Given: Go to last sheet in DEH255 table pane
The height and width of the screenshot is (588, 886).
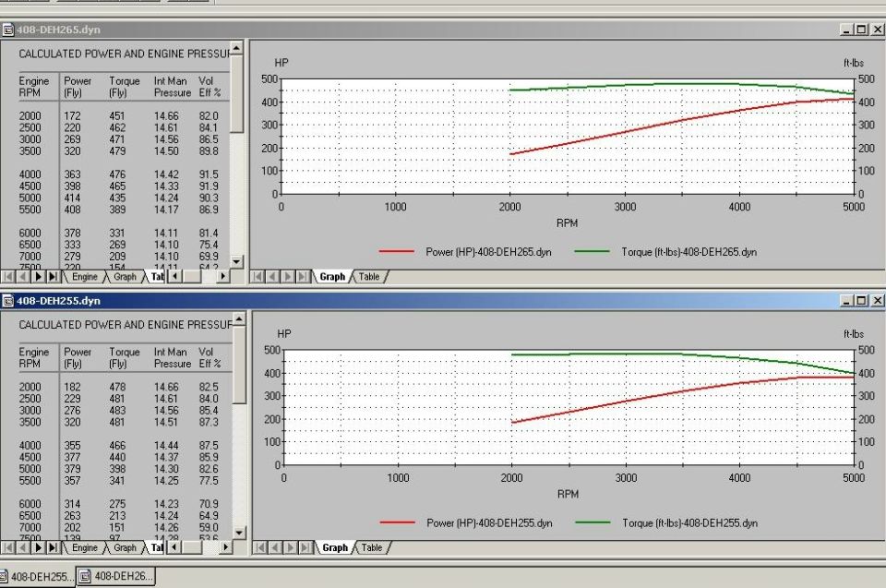Looking at the screenshot, I should 53,547.
